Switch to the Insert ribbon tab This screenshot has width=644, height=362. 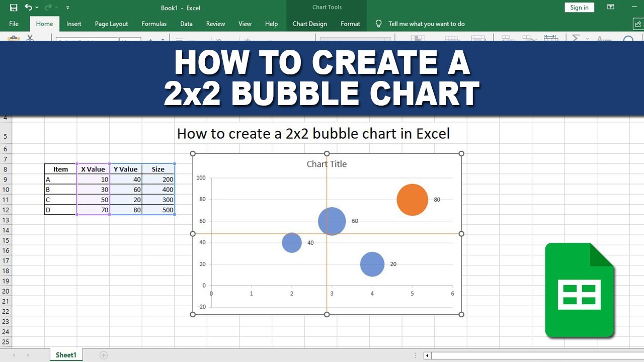point(74,24)
